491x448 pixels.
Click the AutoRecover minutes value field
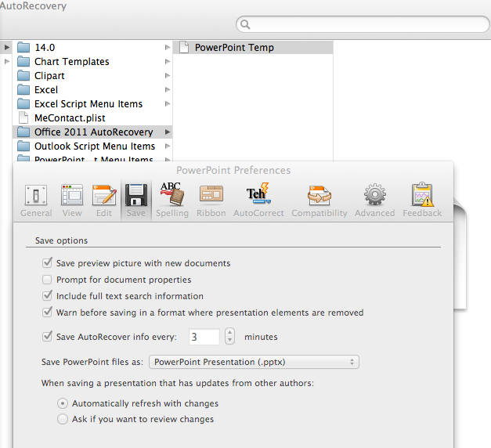[204, 337]
